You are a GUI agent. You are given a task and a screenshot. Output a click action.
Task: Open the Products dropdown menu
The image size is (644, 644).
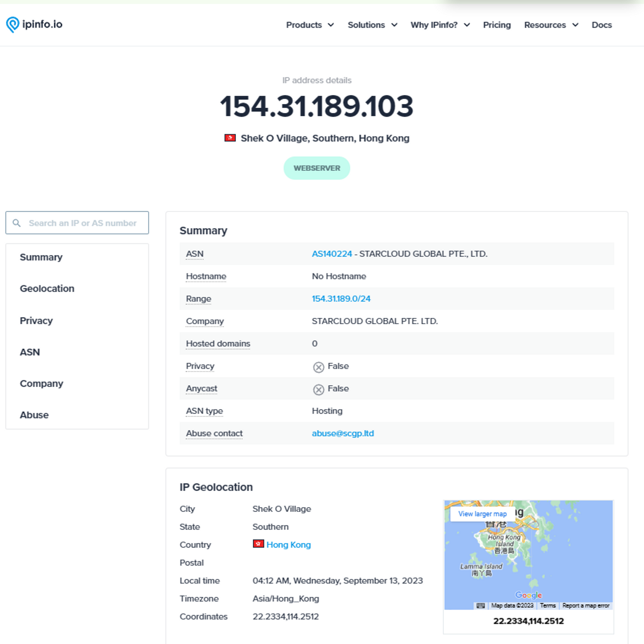click(307, 25)
